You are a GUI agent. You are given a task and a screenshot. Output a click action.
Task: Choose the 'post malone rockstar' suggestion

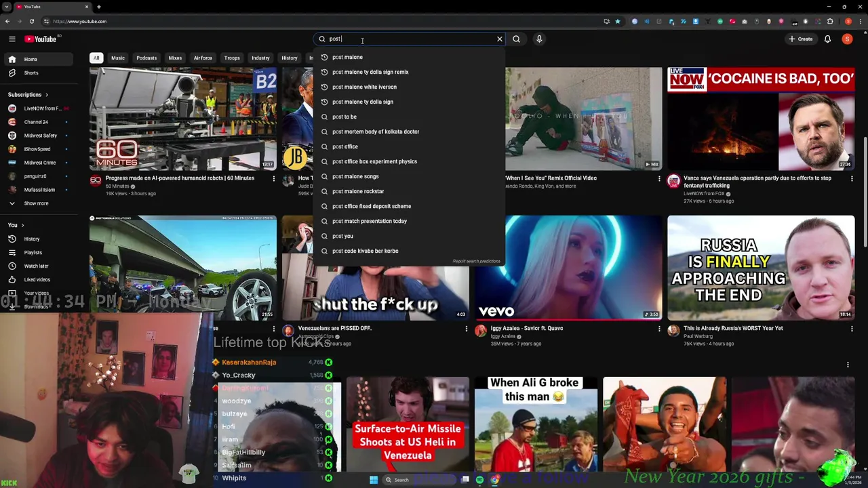(409, 191)
